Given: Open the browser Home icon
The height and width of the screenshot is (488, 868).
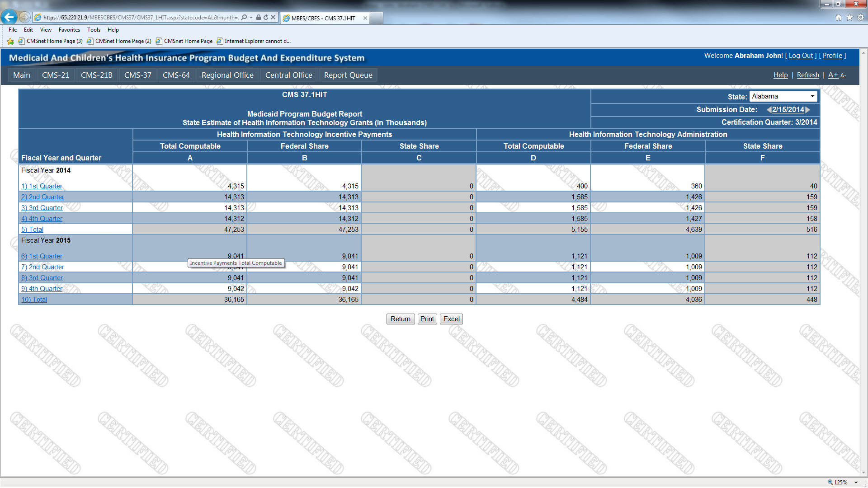Looking at the screenshot, I should [x=838, y=17].
